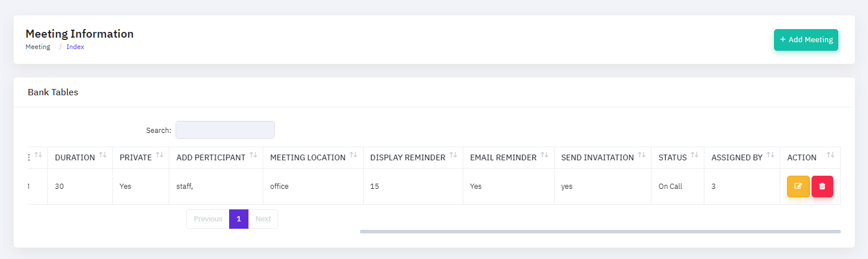Open the Meeting breadcrumb link
This screenshot has width=868, height=259.
[x=38, y=47]
